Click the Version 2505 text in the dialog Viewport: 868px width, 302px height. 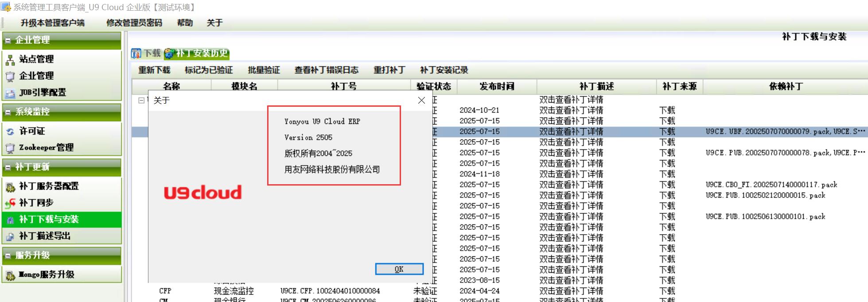point(308,137)
